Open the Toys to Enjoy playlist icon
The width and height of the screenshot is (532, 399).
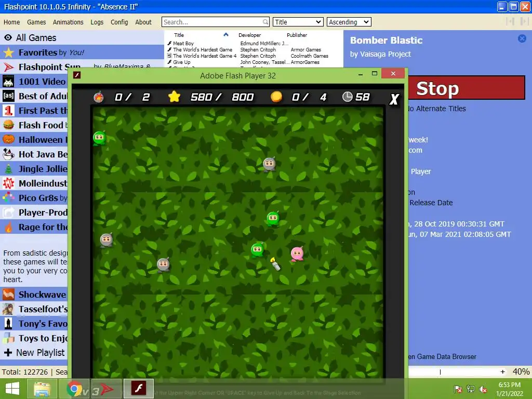click(x=8, y=338)
